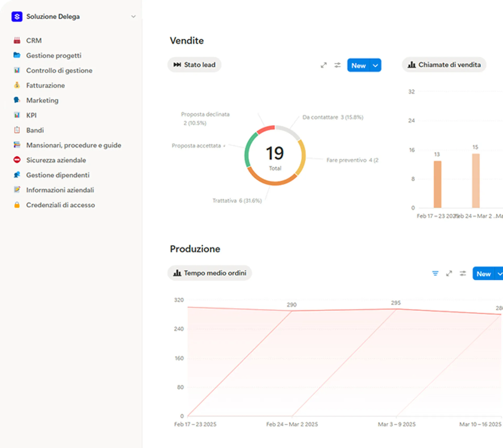Screen dimensions: 503x448
Task: Select the bar-chart icon beside Chiamate di vendita
Action: [412, 65]
